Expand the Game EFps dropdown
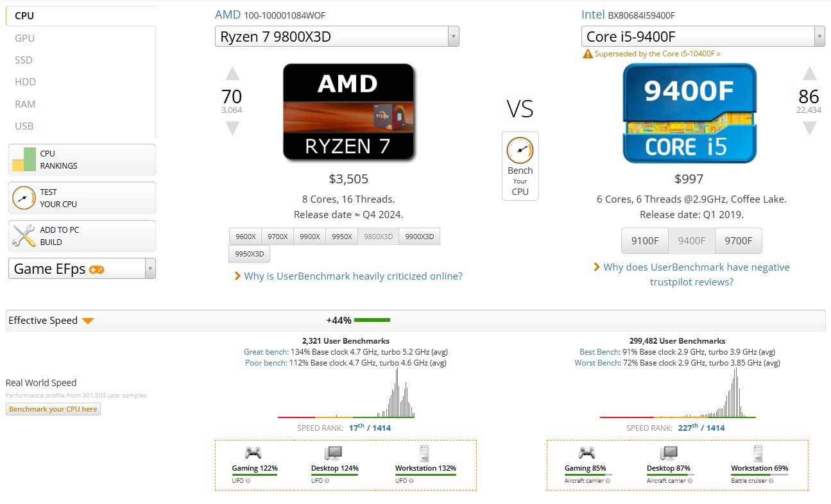 150,269
